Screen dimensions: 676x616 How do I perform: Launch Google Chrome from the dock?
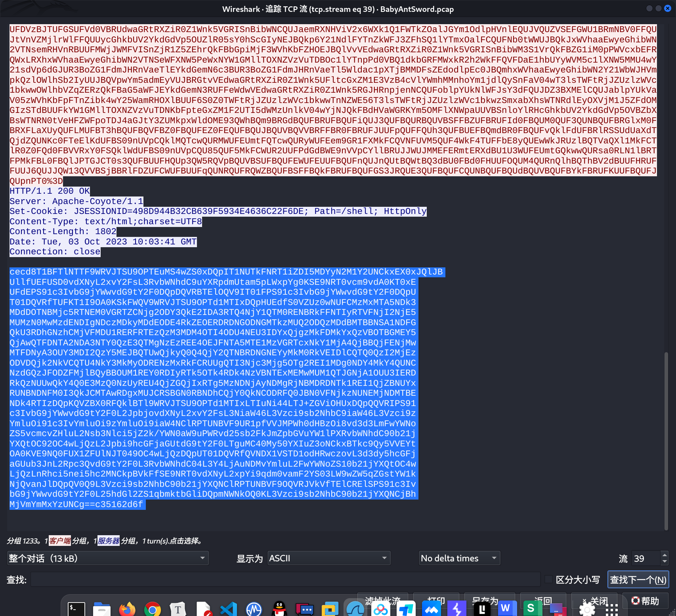(x=153, y=609)
